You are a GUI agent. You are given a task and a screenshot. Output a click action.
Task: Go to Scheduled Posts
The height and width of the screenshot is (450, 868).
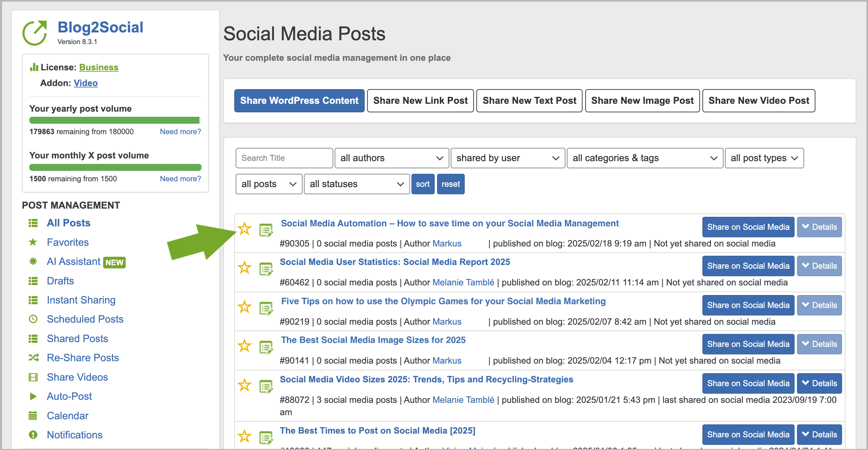[85, 319]
